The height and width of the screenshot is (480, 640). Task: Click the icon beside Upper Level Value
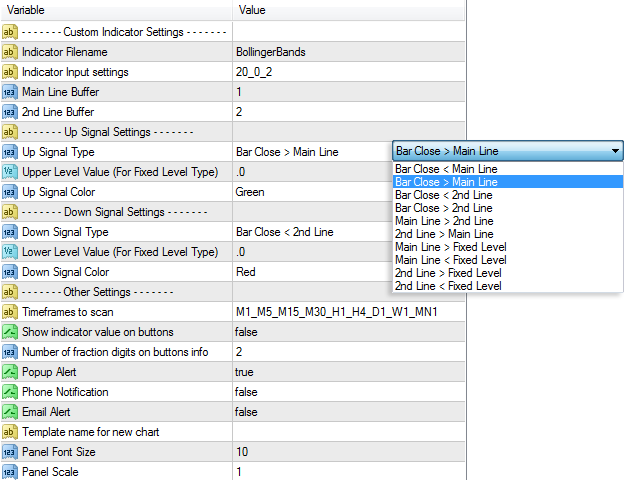(x=10, y=172)
